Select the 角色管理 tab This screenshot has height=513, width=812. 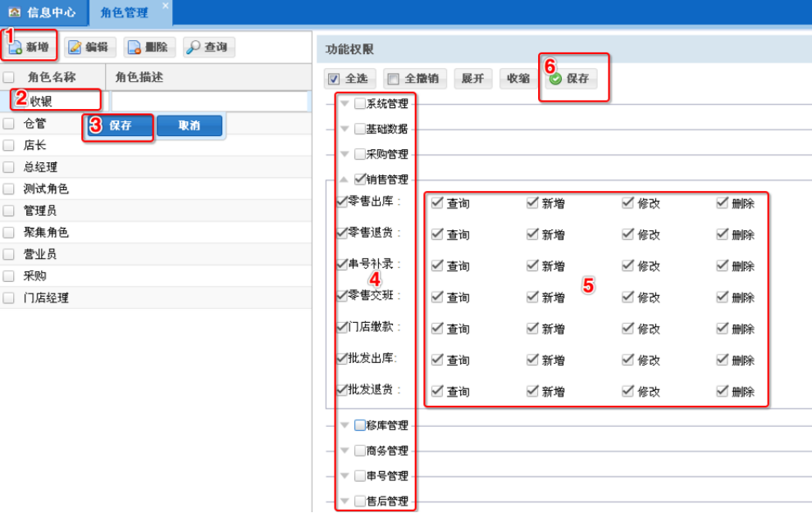pos(124,12)
